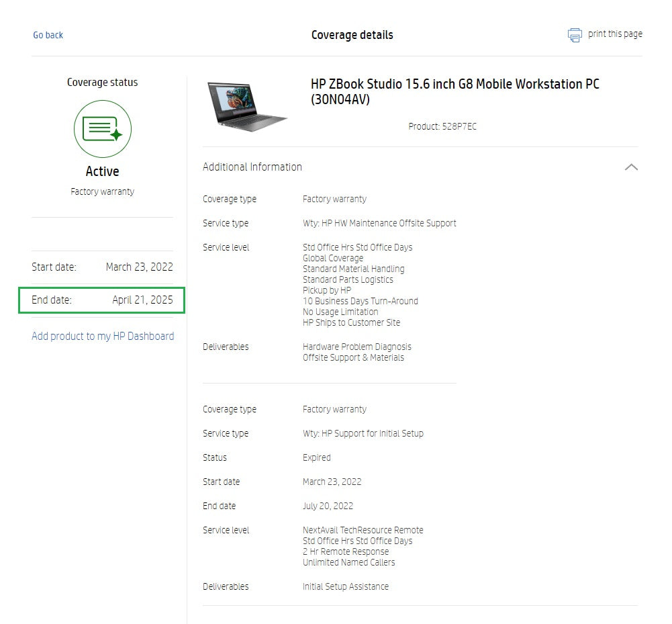Select the end date 'July 20, 2022'
Image resolution: width=672 pixels, height=624 pixels.
tap(328, 506)
